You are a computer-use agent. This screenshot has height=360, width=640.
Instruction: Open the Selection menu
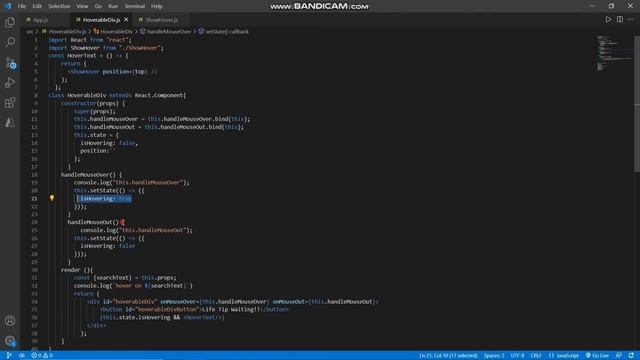tap(59, 6)
